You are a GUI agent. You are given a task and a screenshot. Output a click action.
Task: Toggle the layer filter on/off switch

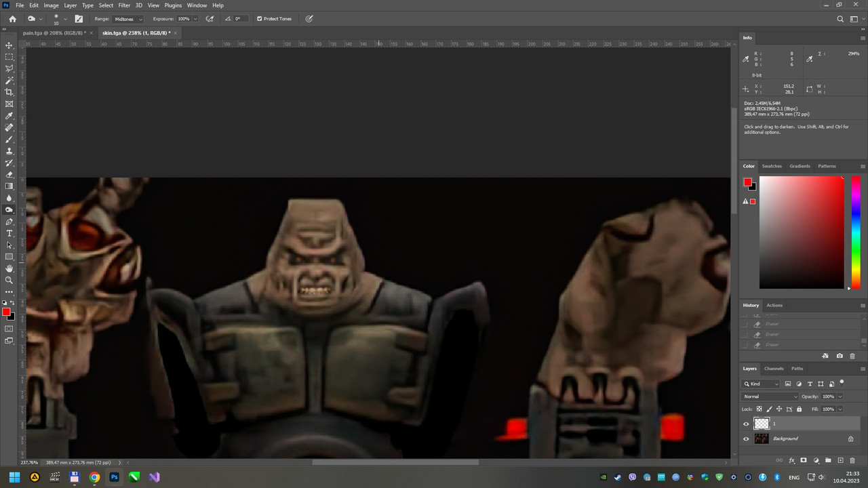pos(842,382)
